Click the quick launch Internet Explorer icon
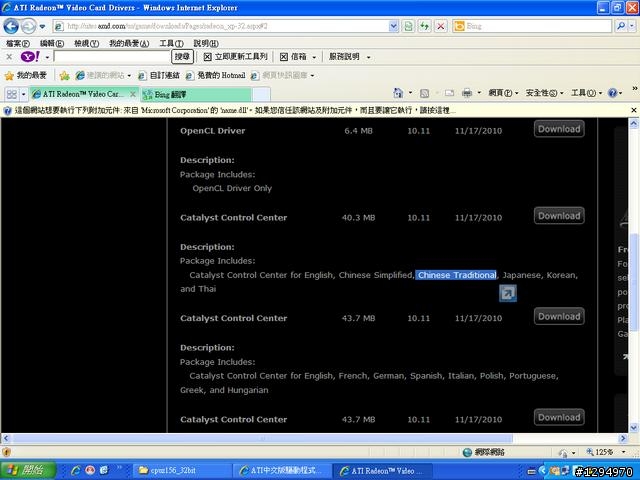The width and height of the screenshot is (640, 480). (76, 470)
